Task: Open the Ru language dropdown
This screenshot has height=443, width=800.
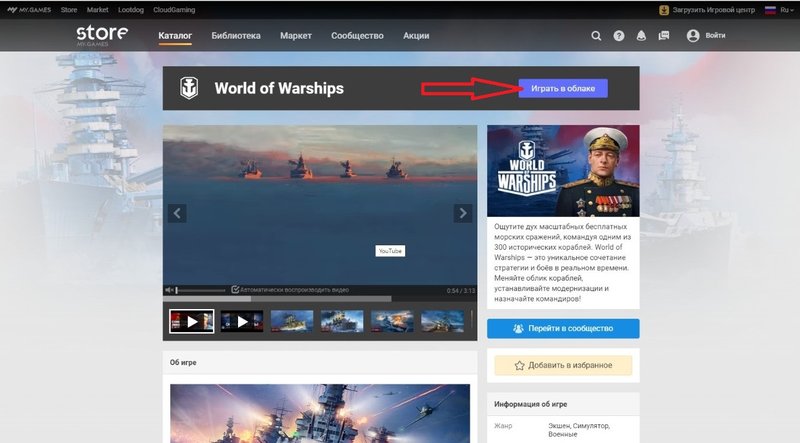Action: [786, 10]
